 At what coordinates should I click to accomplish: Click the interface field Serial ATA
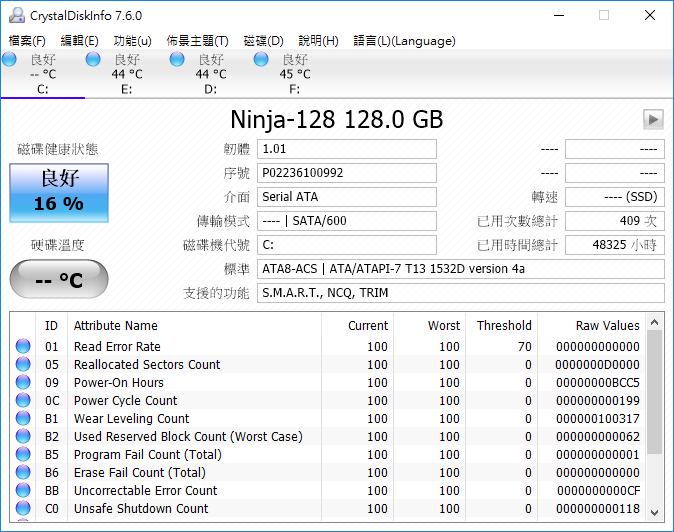pyautogui.click(x=347, y=197)
